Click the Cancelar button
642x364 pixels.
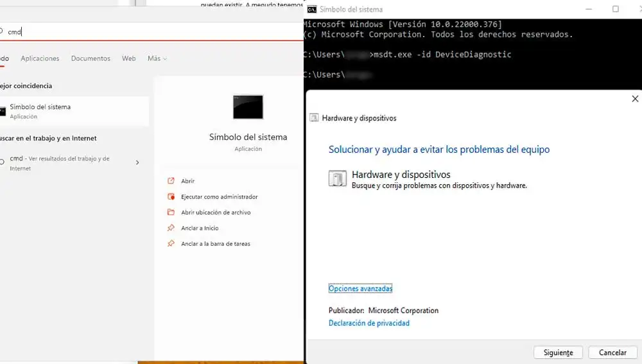tap(612, 352)
